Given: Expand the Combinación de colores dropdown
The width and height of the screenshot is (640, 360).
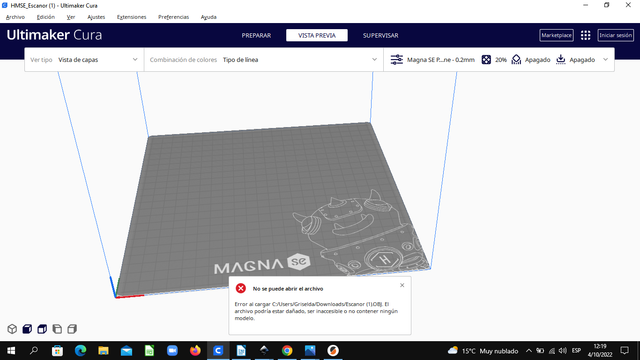Looking at the screenshot, I should 264,60.
